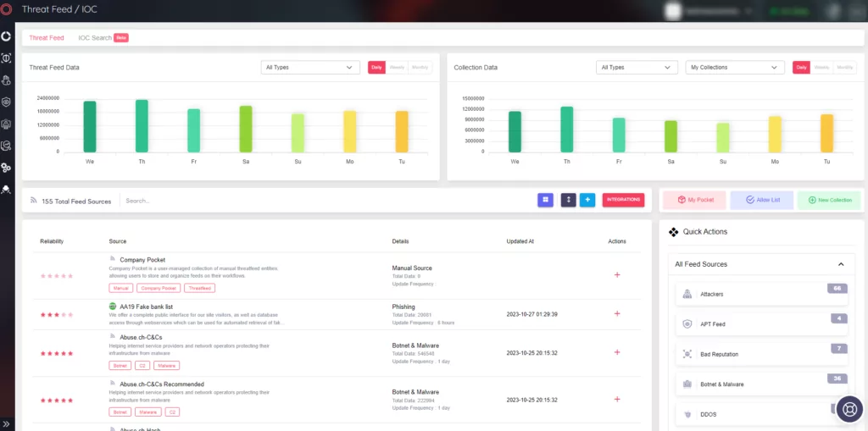The width and height of the screenshot is (868, 431).
Task: Click star rating for AA19 Fake bank list
Action: [x=57, y=315]
